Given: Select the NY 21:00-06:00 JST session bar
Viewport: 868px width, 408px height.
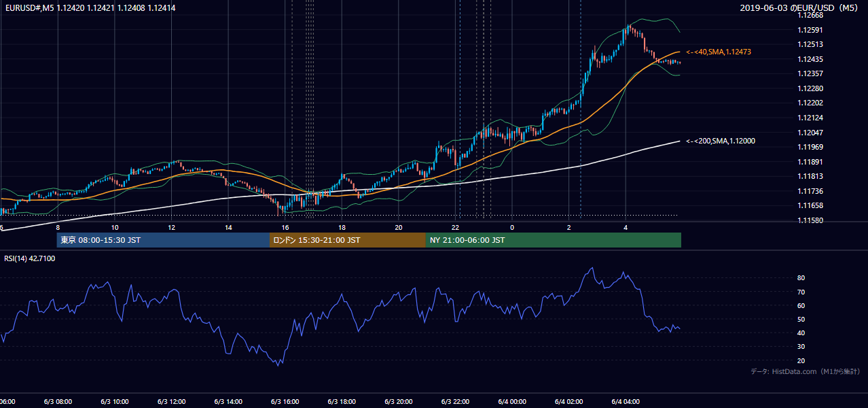Looking at the screenshot, I should tap(554, 240).
